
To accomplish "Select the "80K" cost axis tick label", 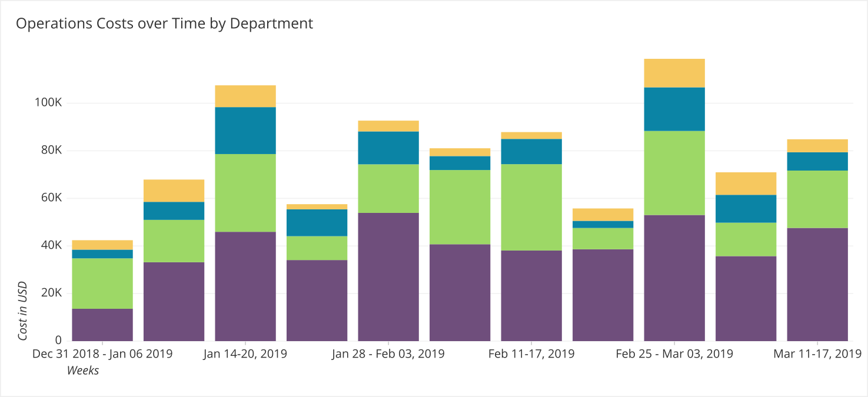I will tap(51, 151).
